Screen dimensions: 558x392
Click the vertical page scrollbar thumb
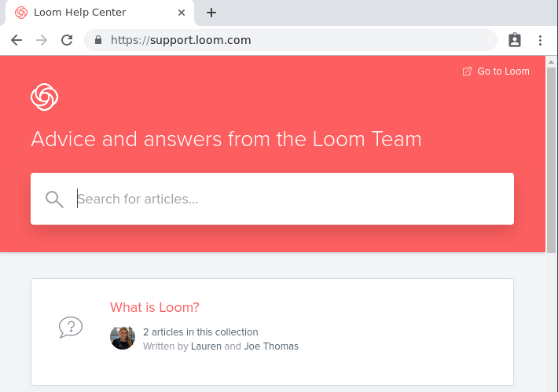pyautogui.click(x=551, y=160)
